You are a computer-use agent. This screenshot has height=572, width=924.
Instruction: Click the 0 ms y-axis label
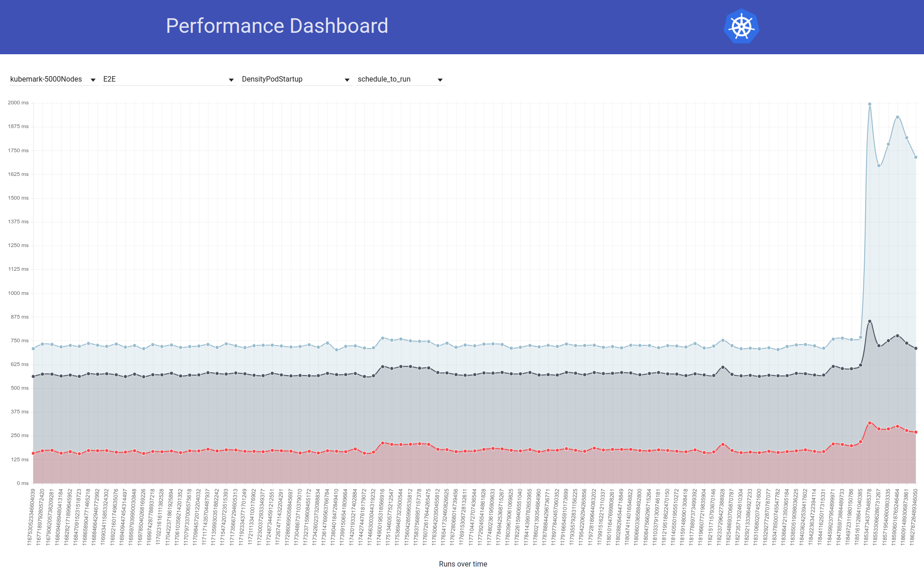pyautogui.click(x=22, y=483)
